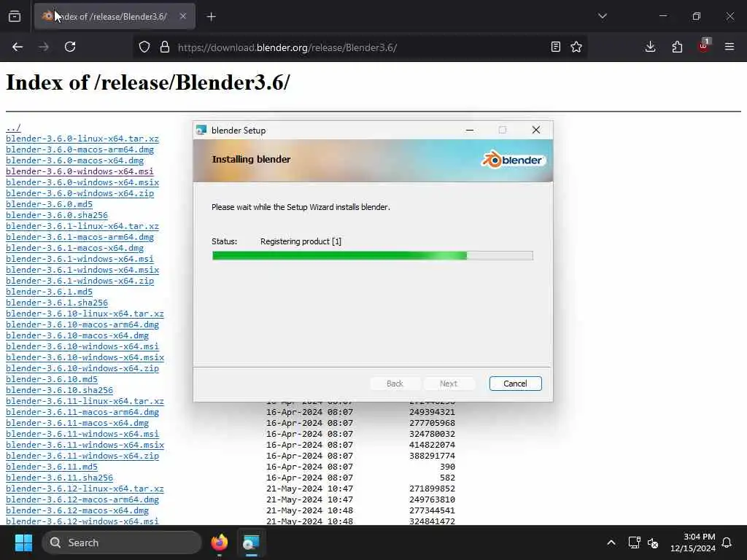
Task: Download blender-3.6.12-macos-x64.dmg
Action: pos(77,510)
